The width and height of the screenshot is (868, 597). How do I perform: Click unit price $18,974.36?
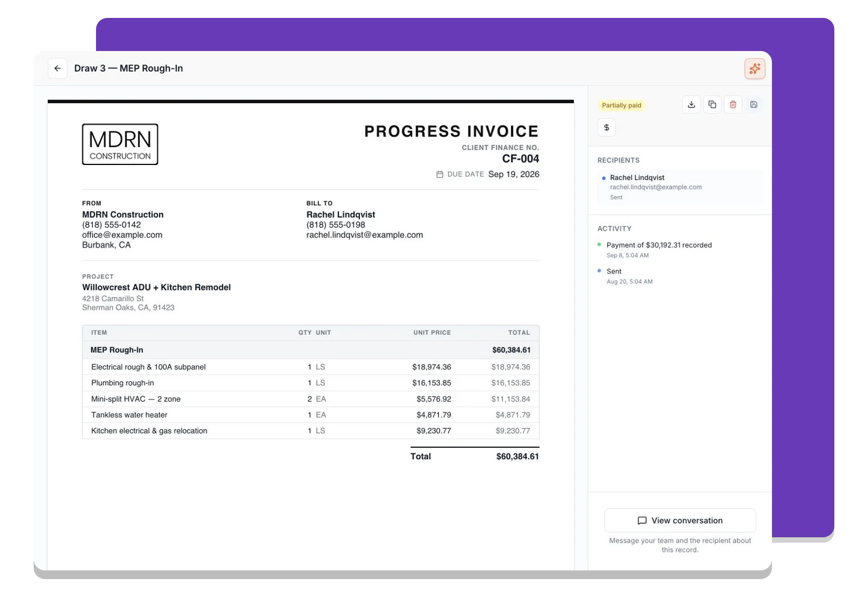[x=431, y=367]
